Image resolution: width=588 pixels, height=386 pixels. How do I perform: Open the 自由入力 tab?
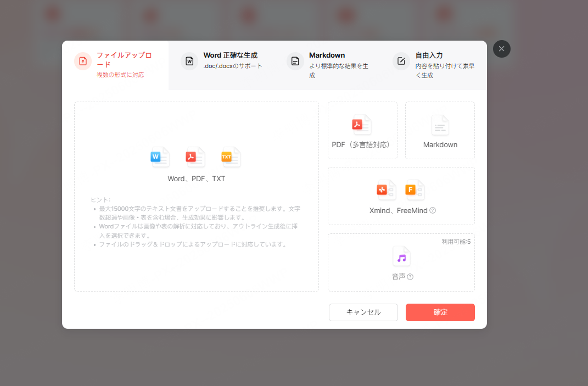pos(434,60)
